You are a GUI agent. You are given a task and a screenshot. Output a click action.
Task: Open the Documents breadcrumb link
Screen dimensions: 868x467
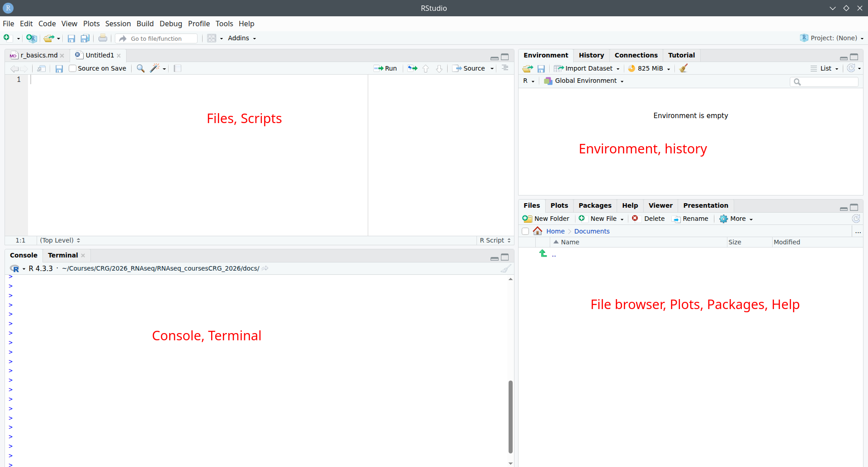pyautogui.click(x=592, y=231)
